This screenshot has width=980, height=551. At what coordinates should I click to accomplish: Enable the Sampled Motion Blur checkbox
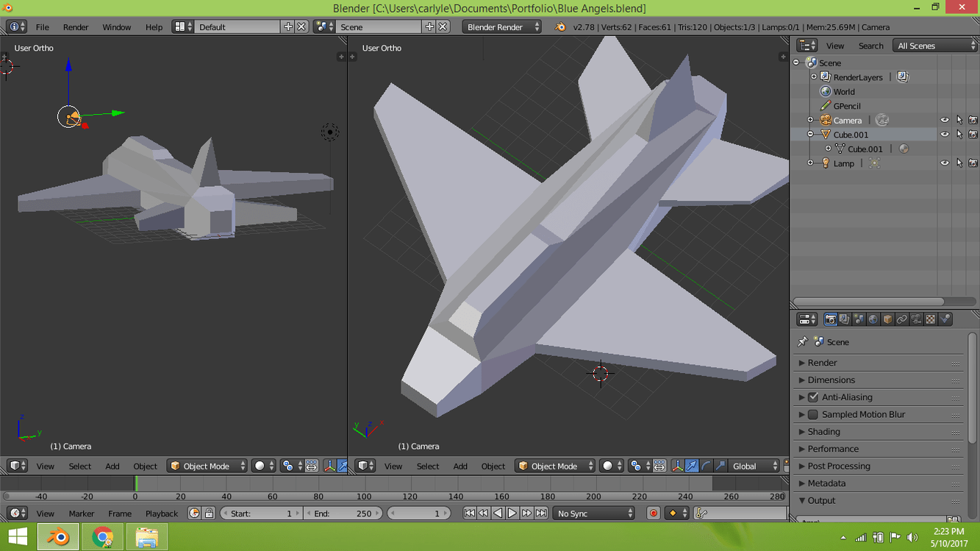pos(813,415)
